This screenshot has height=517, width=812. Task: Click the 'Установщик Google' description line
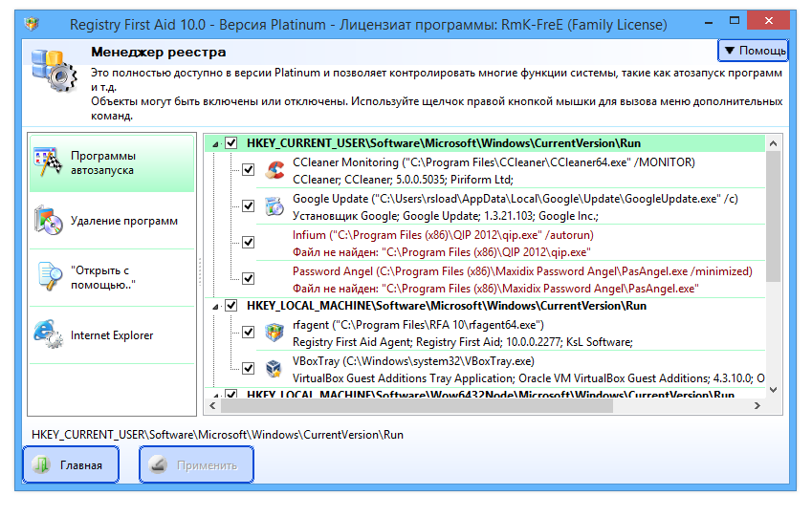445,216
